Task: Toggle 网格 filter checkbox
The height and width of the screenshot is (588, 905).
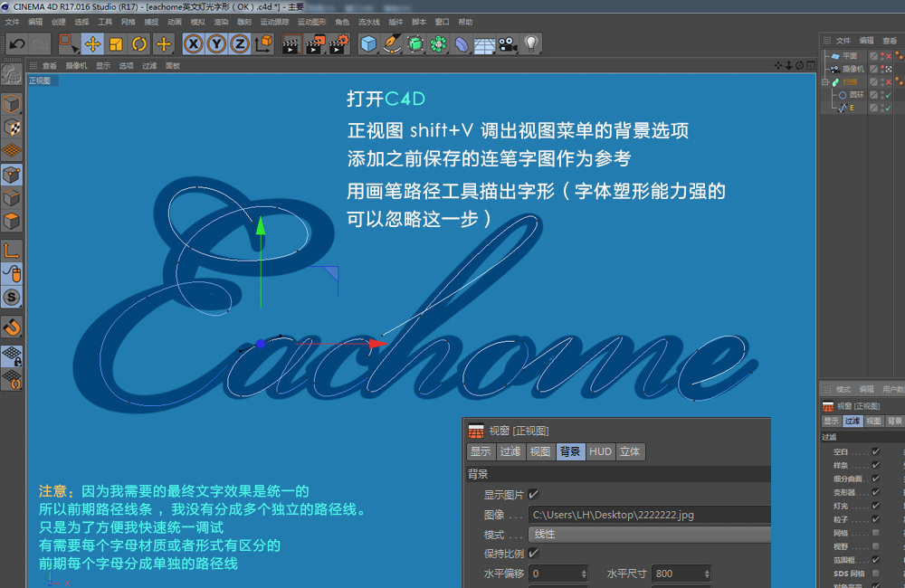Action: [875, 533]
